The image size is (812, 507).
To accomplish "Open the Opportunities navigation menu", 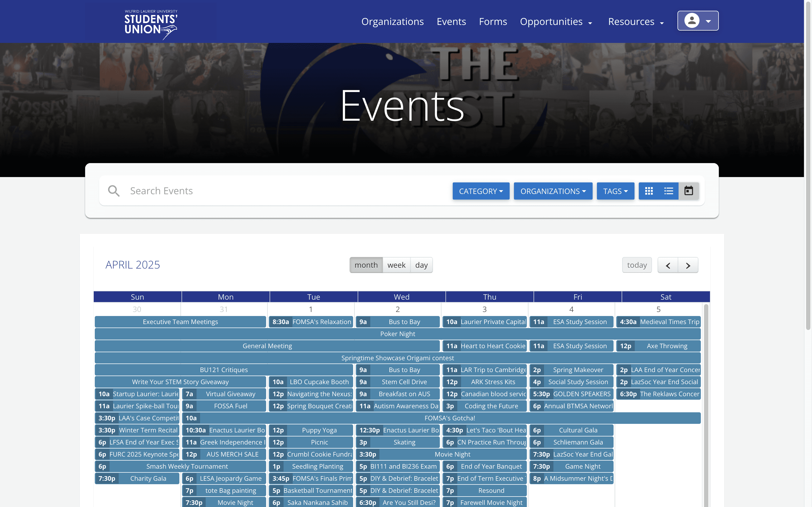I will click(556, 22).
